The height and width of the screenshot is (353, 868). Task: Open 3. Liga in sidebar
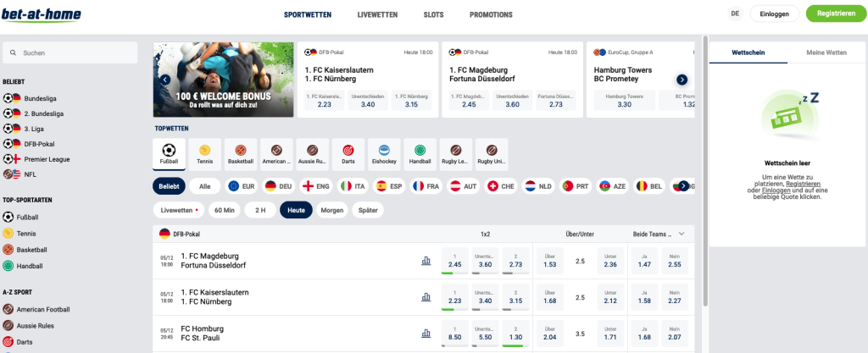(x=22, y=129)
